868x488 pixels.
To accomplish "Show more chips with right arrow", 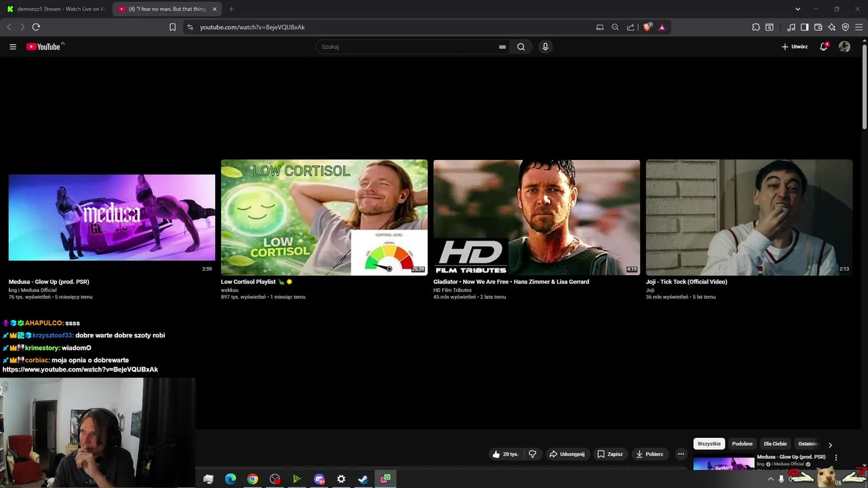I will click(x=830, y=445).
